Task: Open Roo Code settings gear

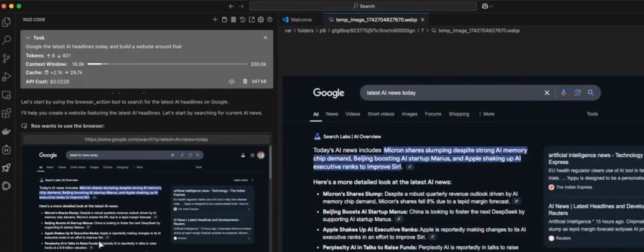Action: click(x=261, y=20)
